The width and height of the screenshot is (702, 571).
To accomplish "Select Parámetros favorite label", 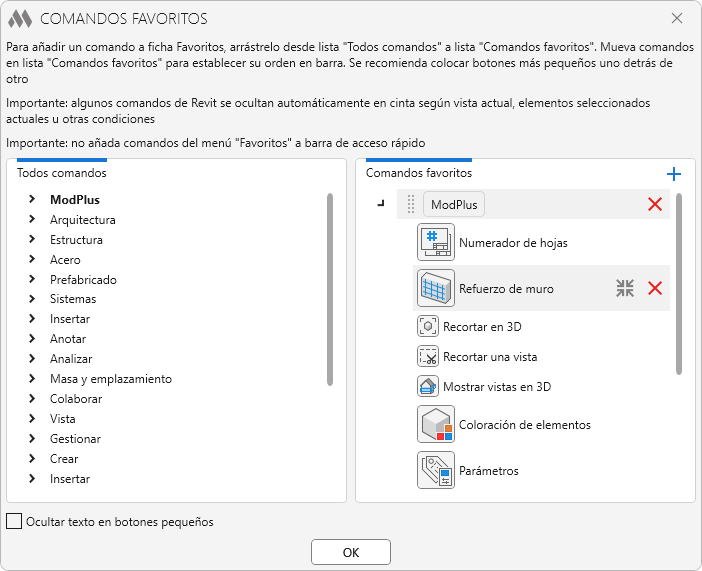I will pos(488,471).
